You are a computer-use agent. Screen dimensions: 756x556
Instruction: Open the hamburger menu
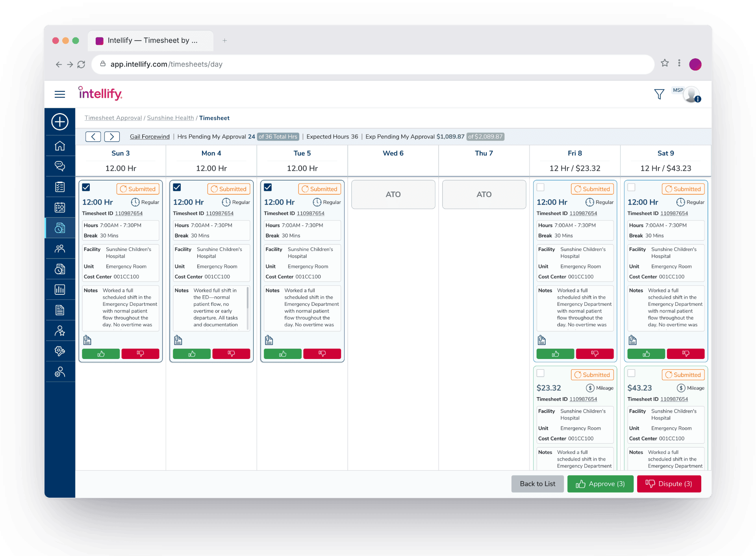click(60, 94)
